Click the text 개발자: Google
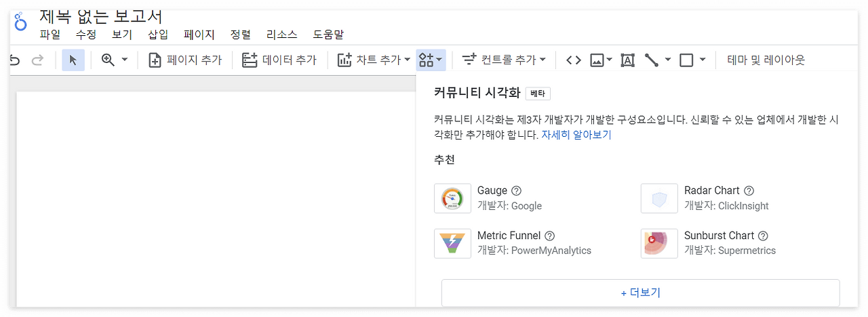 510,206
